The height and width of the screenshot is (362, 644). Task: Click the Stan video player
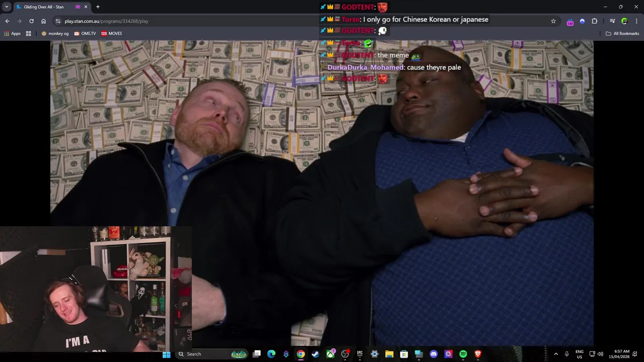coord(322,193)
